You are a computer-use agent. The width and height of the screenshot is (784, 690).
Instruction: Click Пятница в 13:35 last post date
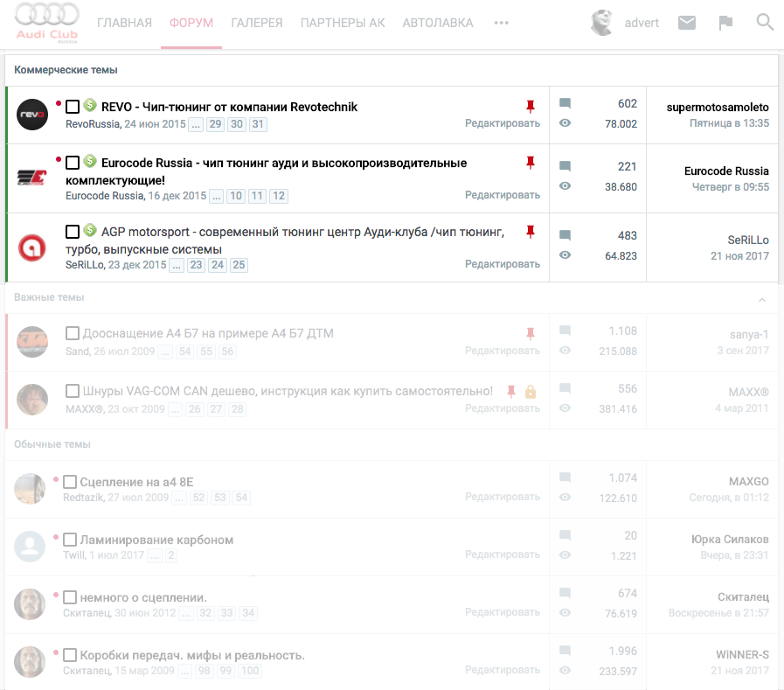click(x=729, y=123)
